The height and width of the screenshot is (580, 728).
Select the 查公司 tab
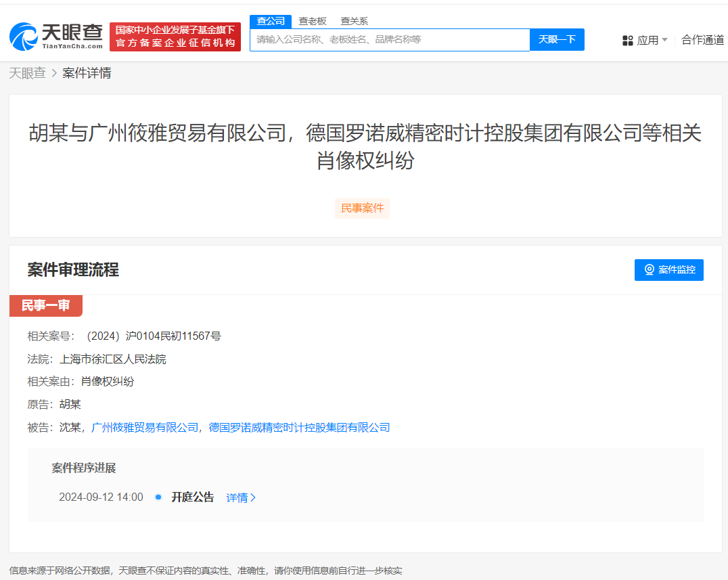271,21
